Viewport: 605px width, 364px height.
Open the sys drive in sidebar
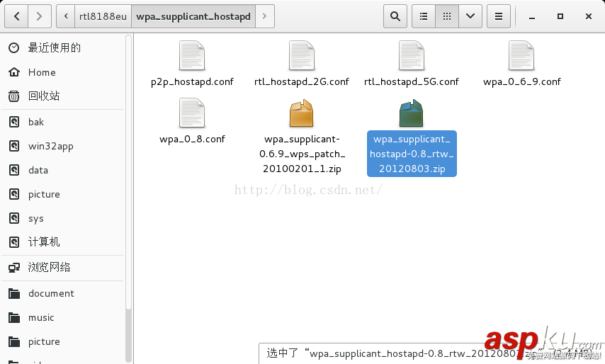pyautogui.click(x=63, y=218)
